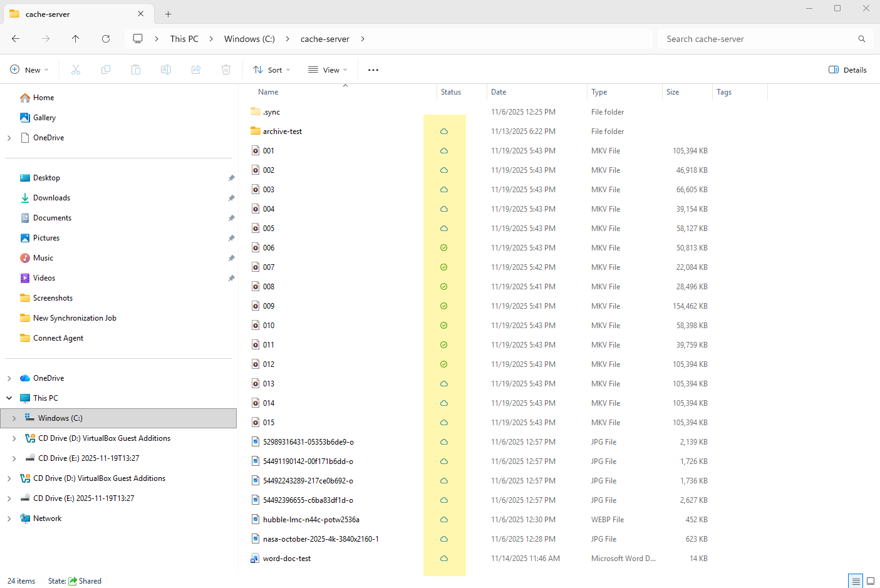Click the Cut scissors icon in toolbar
This screenshot has height=588, width=880.
tap(76, 70)
